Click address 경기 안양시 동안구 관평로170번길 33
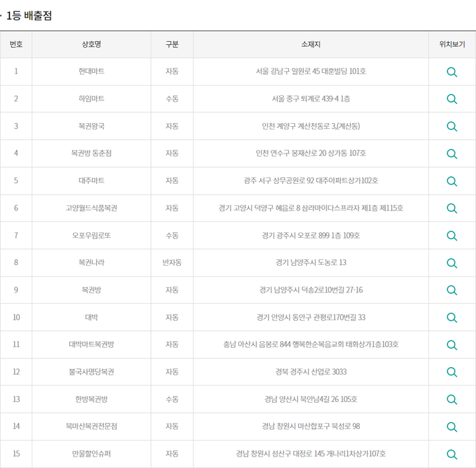Viewport: 476px width, 468px height. coord(311,317)
